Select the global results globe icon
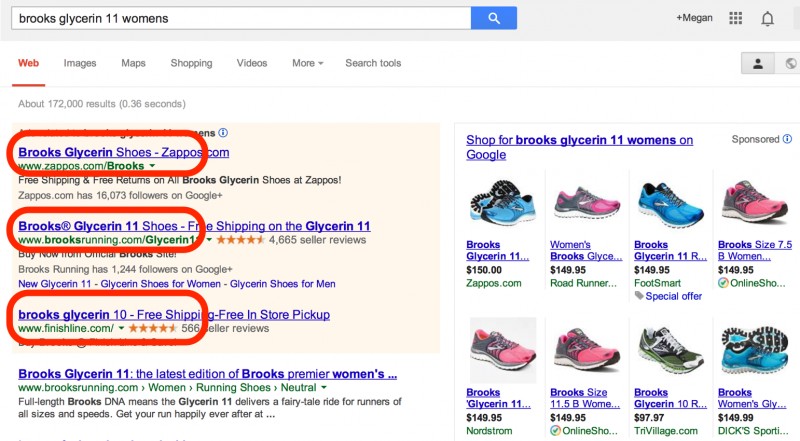This screenshot has height=441, width=800. click(x=790, y=64)
